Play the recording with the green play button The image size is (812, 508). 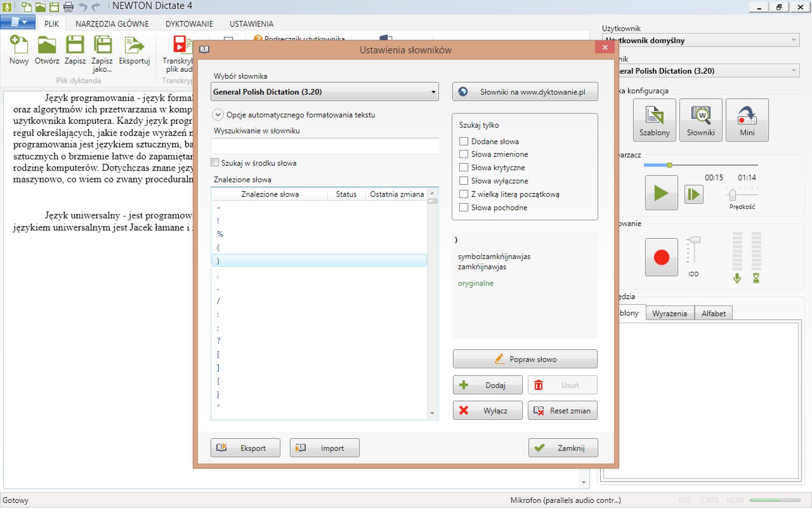pyautogui.click(x=661, y=193)
